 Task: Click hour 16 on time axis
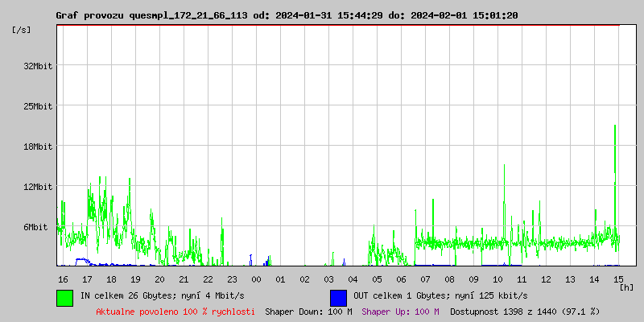coord(63,279)
